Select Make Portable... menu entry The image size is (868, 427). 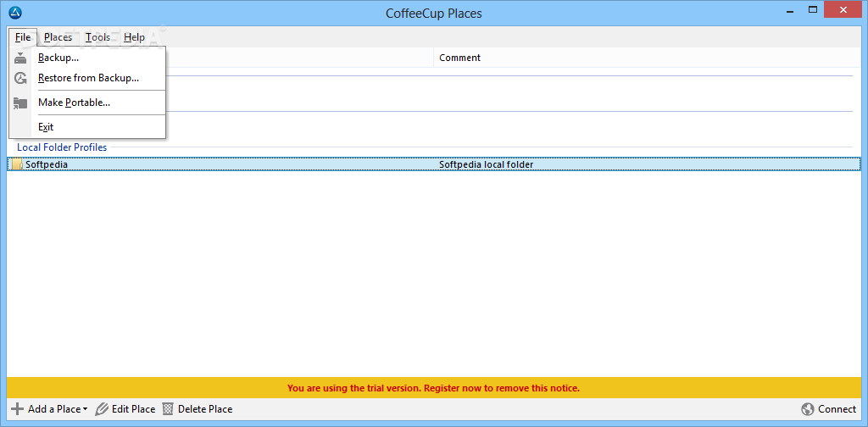(87, 103)
